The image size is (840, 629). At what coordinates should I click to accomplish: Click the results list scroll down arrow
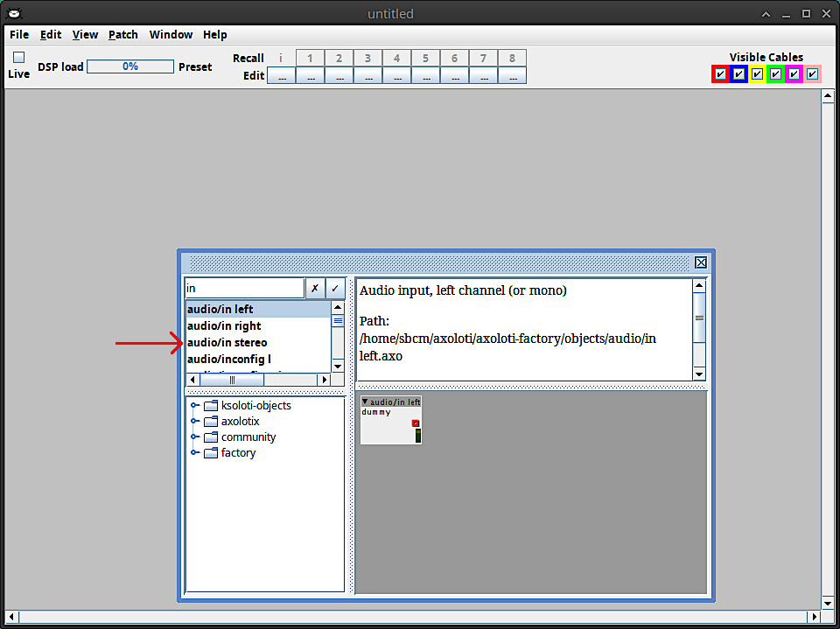[338, 367]
